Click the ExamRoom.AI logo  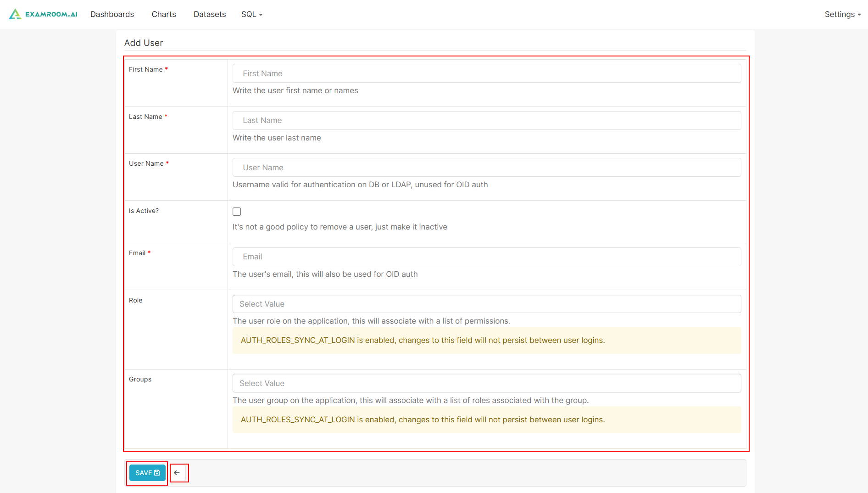click(x=43, y=14)
